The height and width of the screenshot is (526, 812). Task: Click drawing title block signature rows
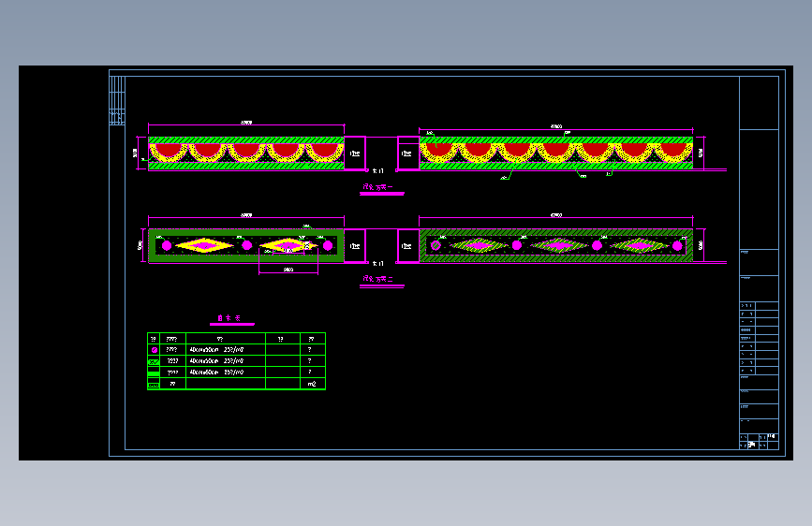tap(759, 338)
